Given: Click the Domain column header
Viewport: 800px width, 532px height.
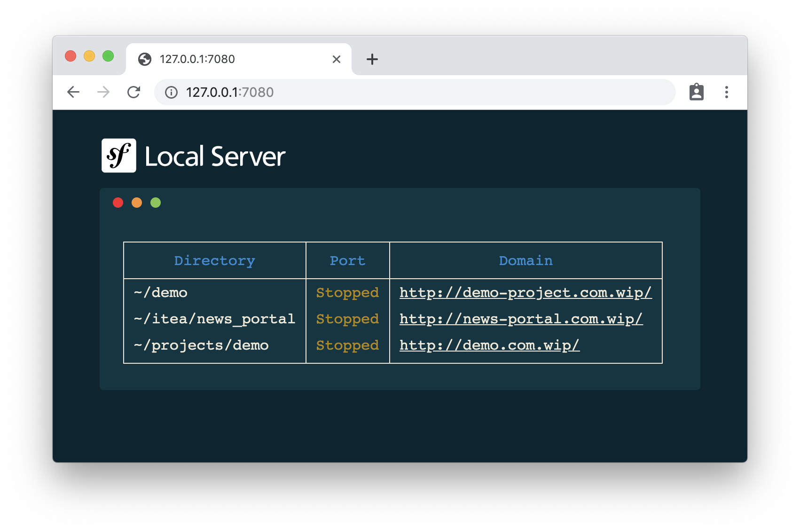Looking at the screenshot, I should 526,261.
